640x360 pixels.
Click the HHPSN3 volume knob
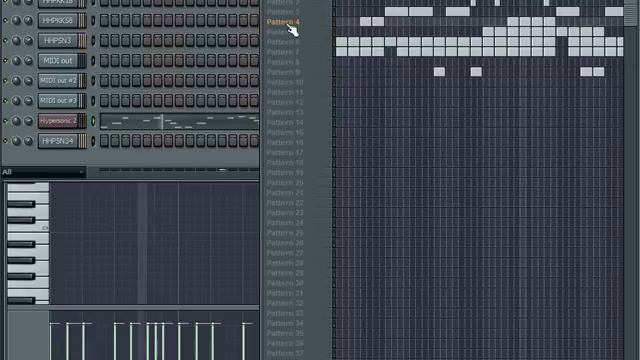point(28,40)
